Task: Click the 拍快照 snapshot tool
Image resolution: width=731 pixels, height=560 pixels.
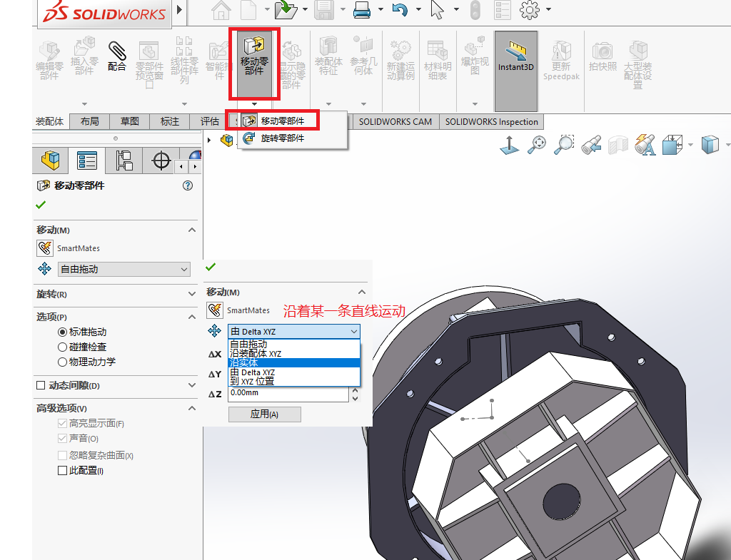Action: pos(603,57)
